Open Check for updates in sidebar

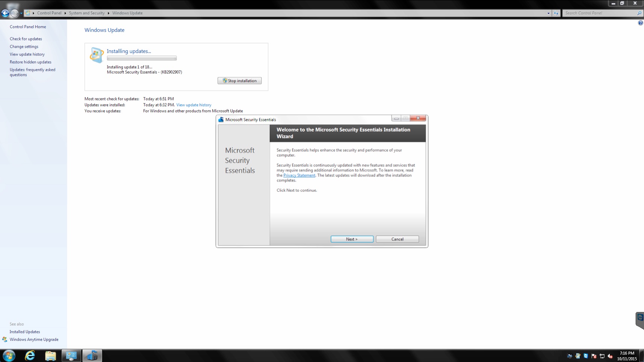[26, 39]
